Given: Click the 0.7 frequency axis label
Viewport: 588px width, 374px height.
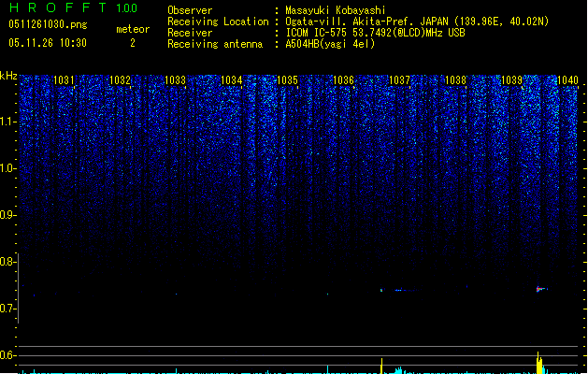Looking at the screenshot, I should (8, 309).
